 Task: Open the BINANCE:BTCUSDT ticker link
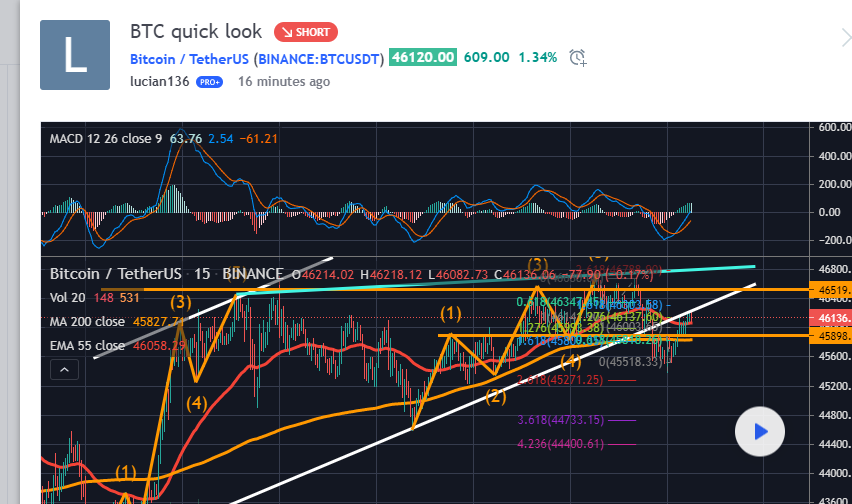320,58
